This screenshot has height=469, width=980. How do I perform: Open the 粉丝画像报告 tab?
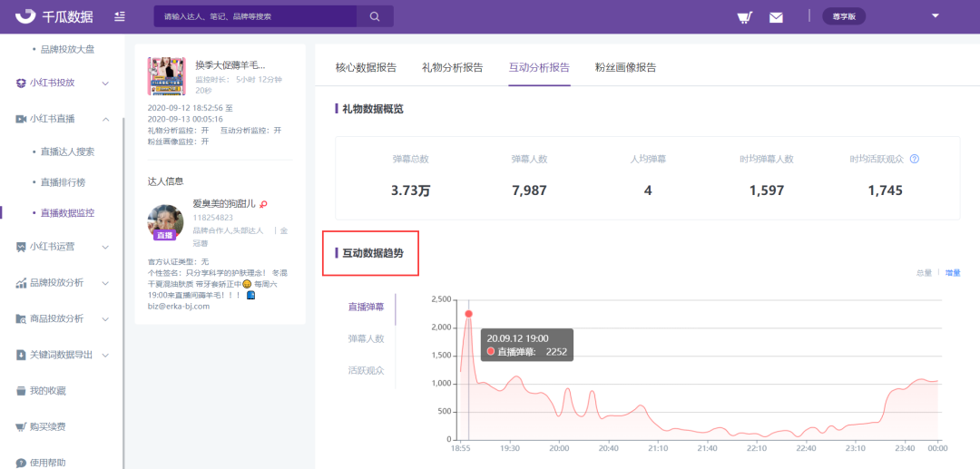pyautogui.click(x=625, y=67)
